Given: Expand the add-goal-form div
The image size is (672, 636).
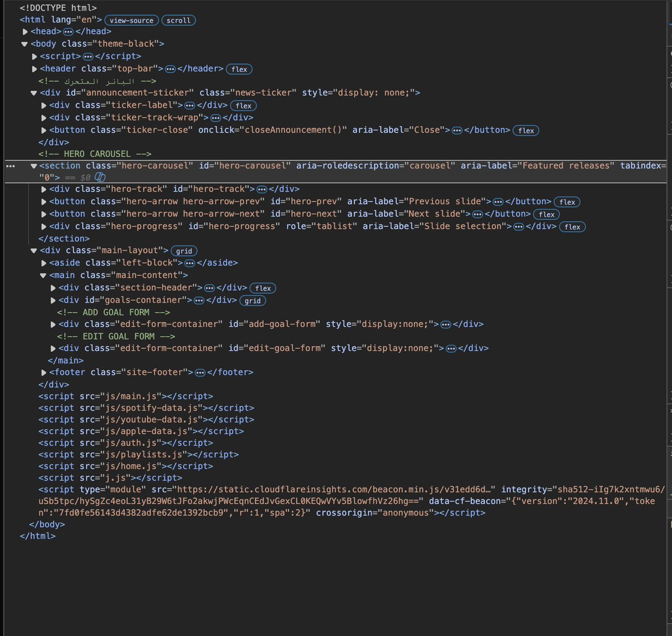Looking at the screenshot, I should coord(54,324).
